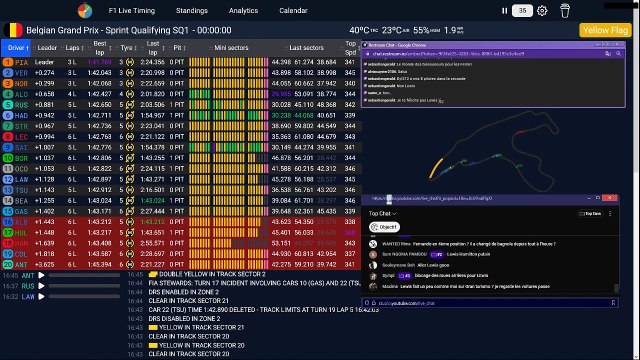640x360 pixels.
Task: Sort by Leader column header
Action: click(x=47, y=48)
